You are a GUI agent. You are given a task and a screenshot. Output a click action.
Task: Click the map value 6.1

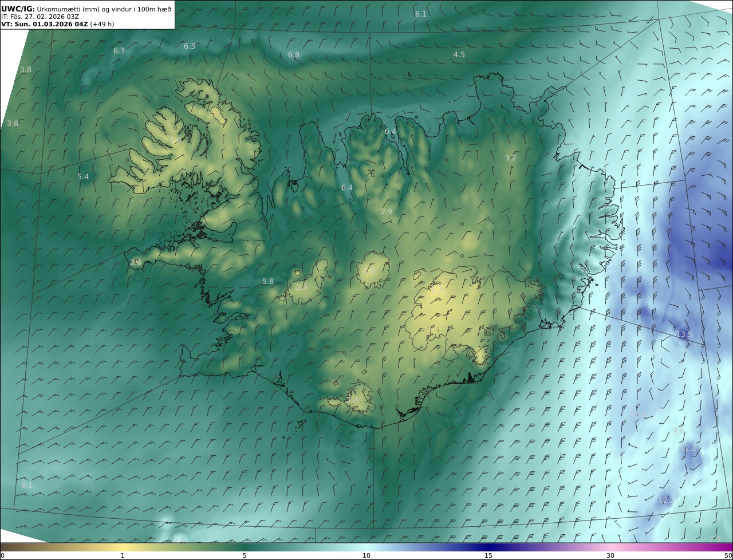[x=421, y=14]
